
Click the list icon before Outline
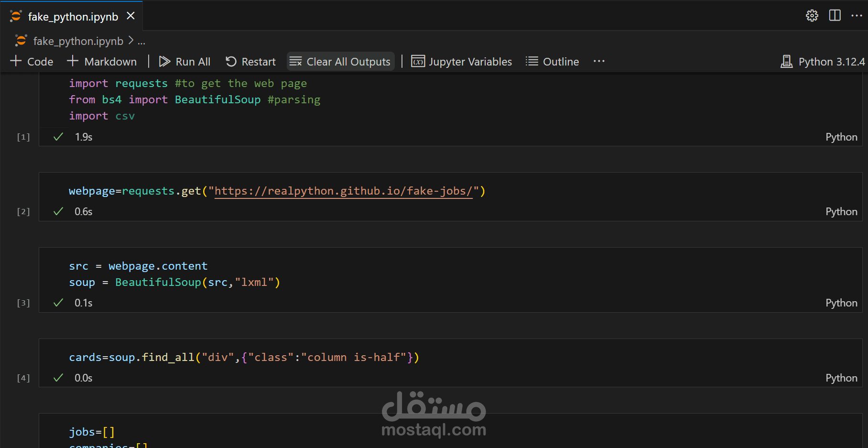click(x=532, y=61)
